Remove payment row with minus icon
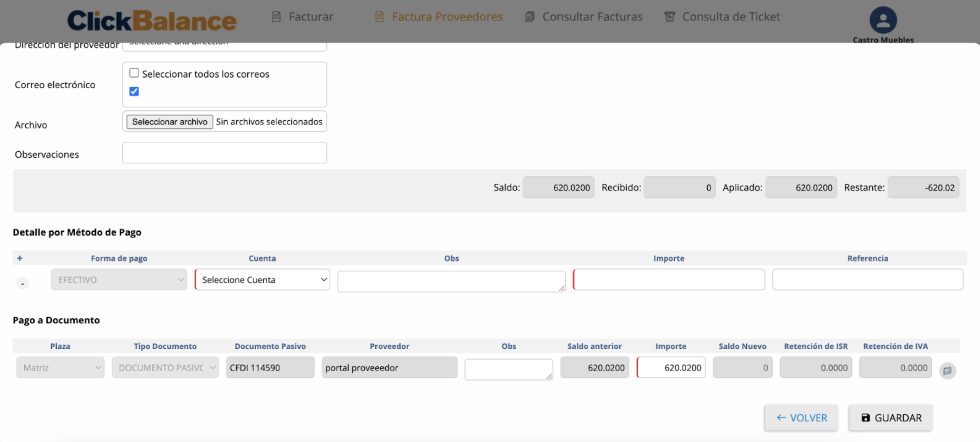The image size is (980, 442). (x=23, y=283)
